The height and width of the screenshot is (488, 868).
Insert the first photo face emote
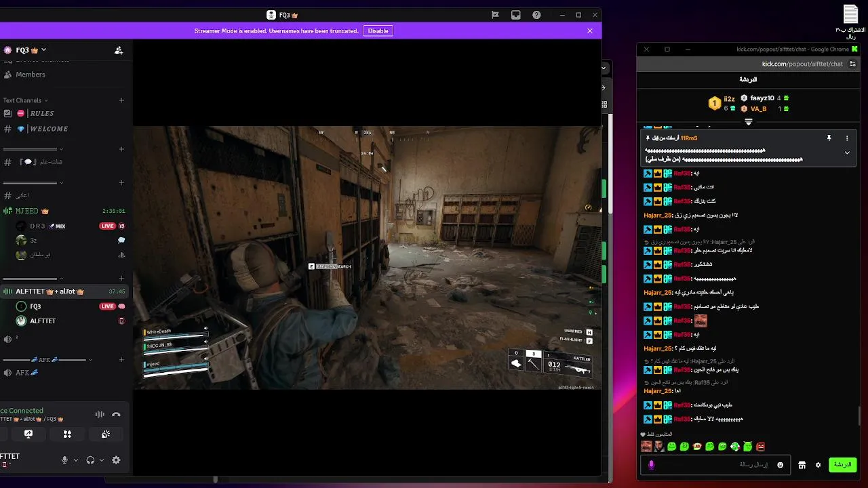(x=646, y=447)
